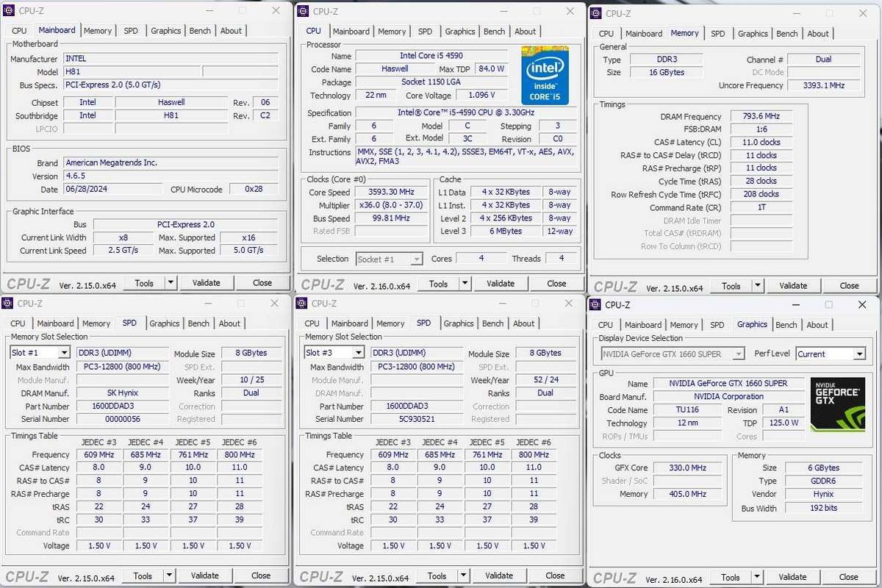Click the CPU-Z icon in the bottom-middle SPD window title bar
882x588 pixels.
[301, 304]
